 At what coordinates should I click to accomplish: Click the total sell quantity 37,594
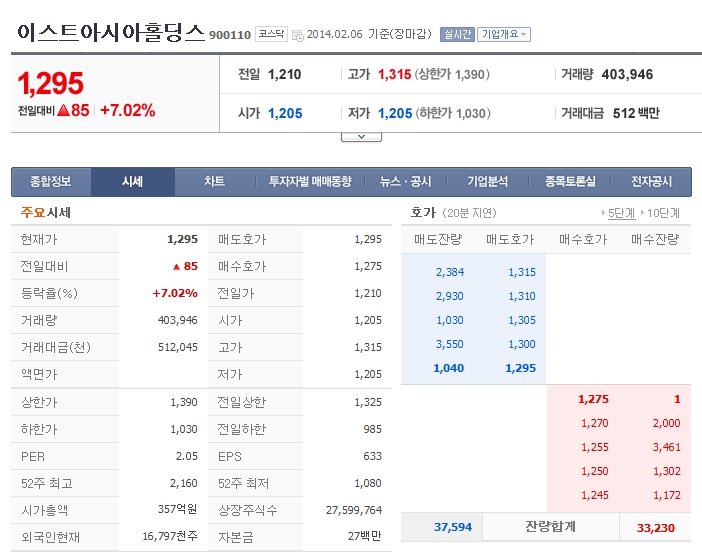pyautogui.click(x=453, y=527)
